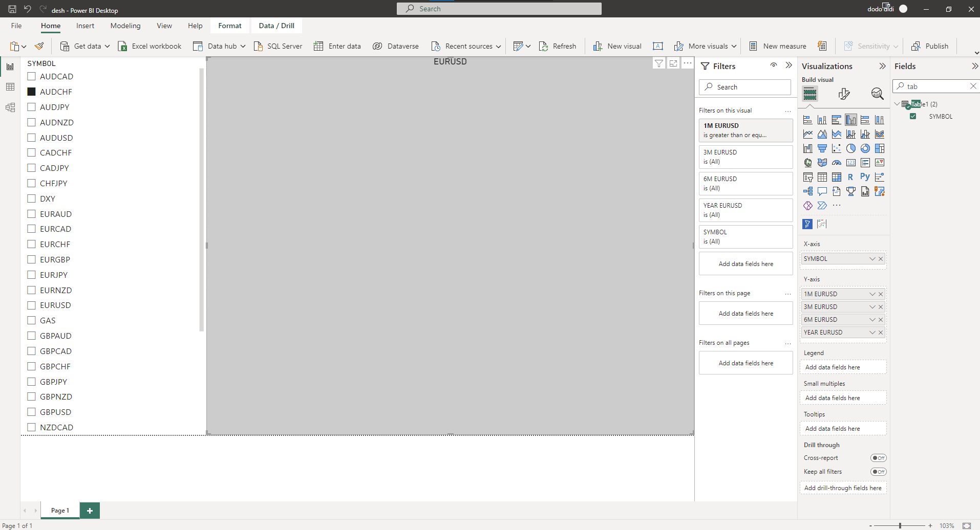The width and height of the screenshot is (980, 530).
Task: Select the pie chart visual
Action: click(x=851, y=148)
